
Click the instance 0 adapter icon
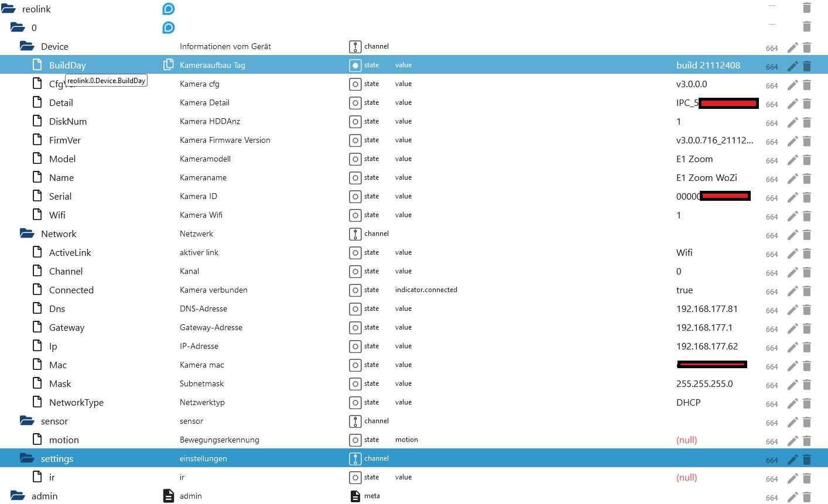[x=169, y=28]
